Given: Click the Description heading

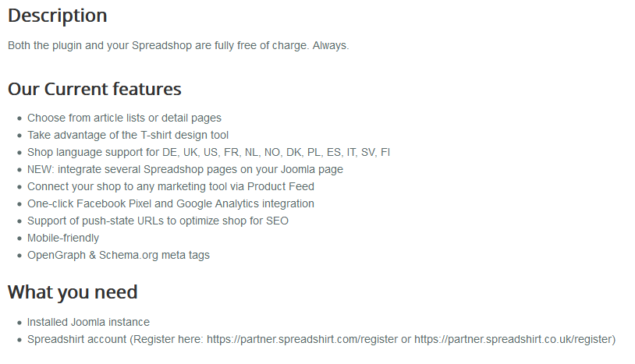Looking at the screenshot, I should 58,16.
